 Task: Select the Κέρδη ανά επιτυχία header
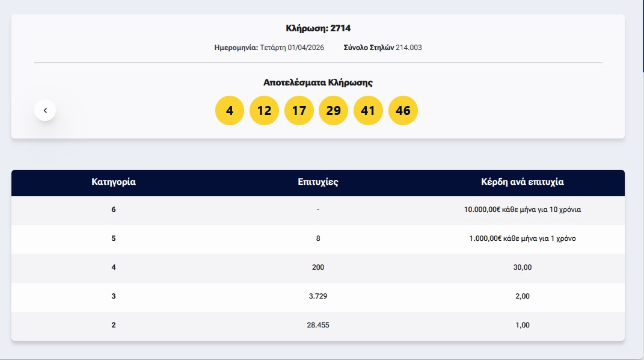point(522,182)
